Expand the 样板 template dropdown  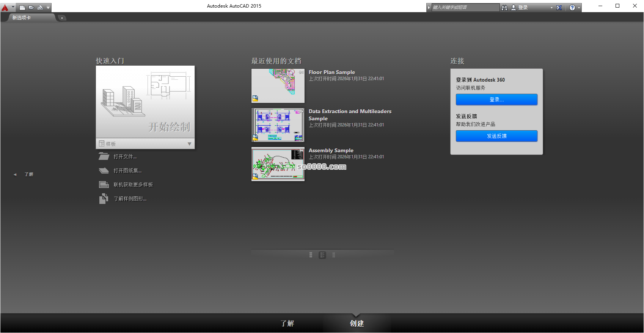(x=189, y=144)
